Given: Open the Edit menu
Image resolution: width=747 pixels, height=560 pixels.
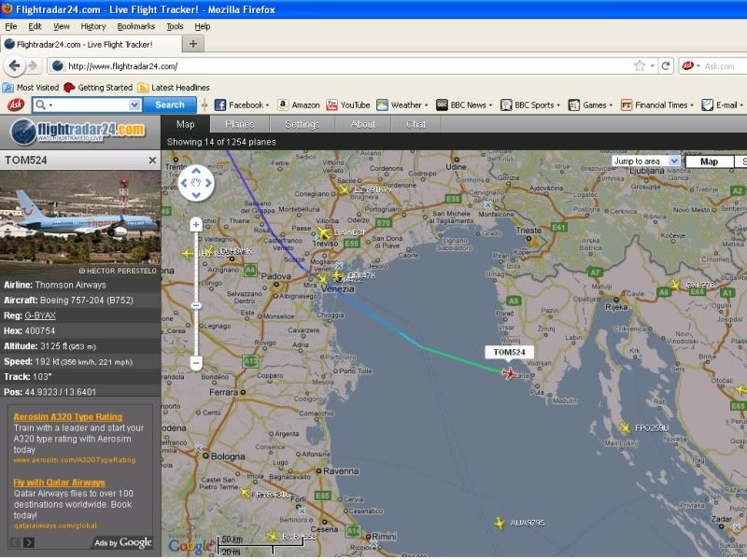Looking at the screenshot, I should 35,26.
